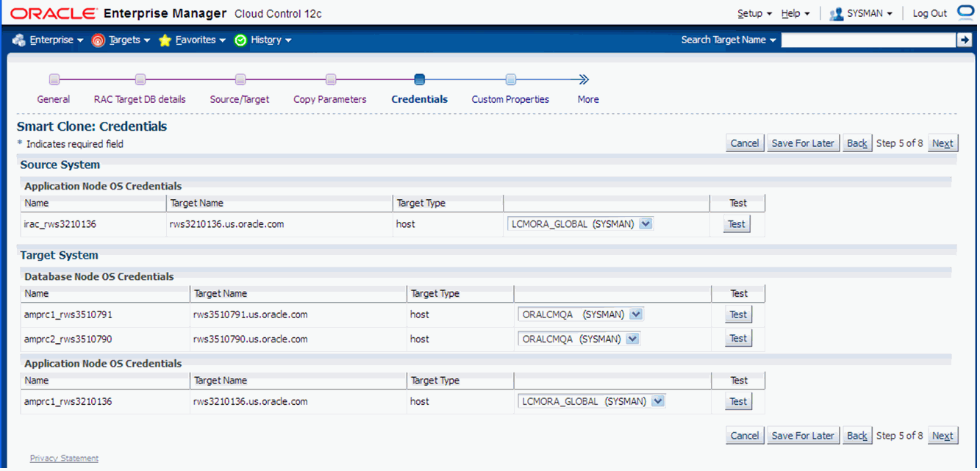This screenshot has height=471, width=980.
Task: Click in the Search Target Name field
Action: click(x=868, y=40)
